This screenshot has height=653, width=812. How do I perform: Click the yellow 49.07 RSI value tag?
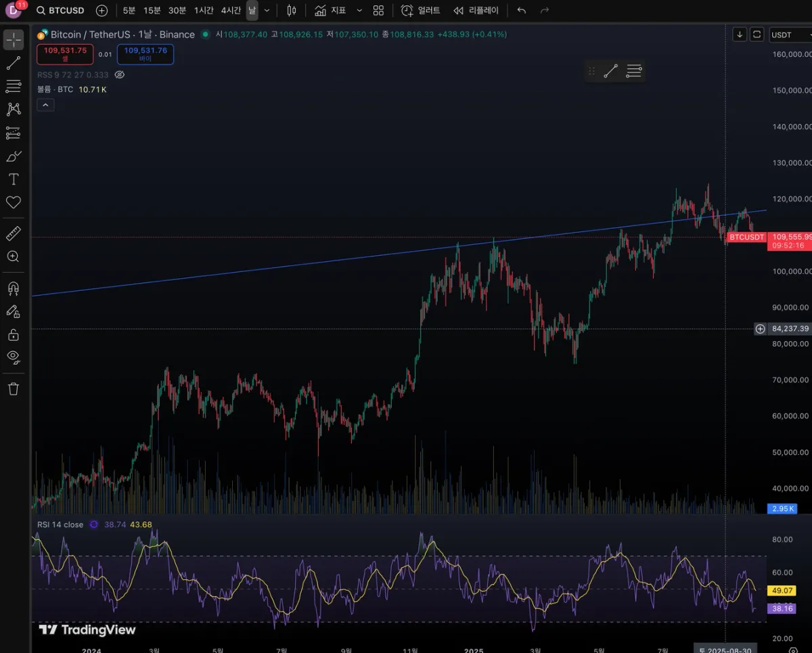coord(781,591)
